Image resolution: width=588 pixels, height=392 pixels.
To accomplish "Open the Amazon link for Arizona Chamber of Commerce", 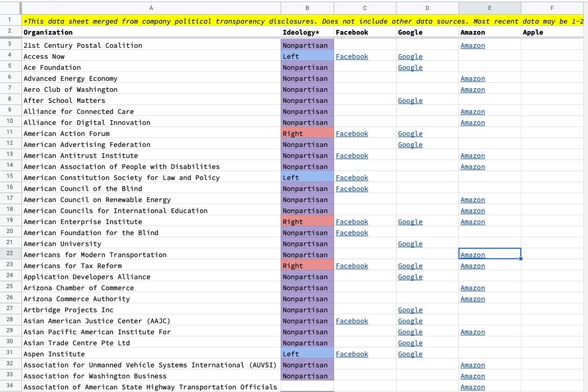I will (x=473, y=288).
